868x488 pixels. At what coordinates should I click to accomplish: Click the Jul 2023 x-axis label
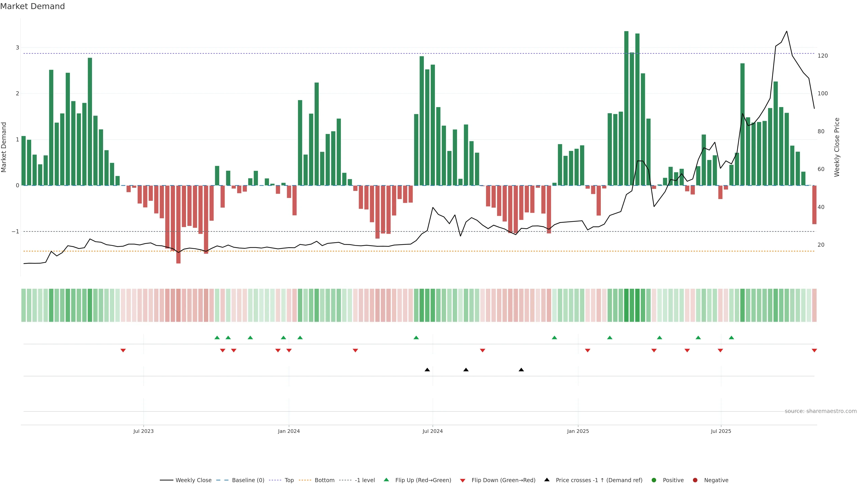(x=143, y=431)
